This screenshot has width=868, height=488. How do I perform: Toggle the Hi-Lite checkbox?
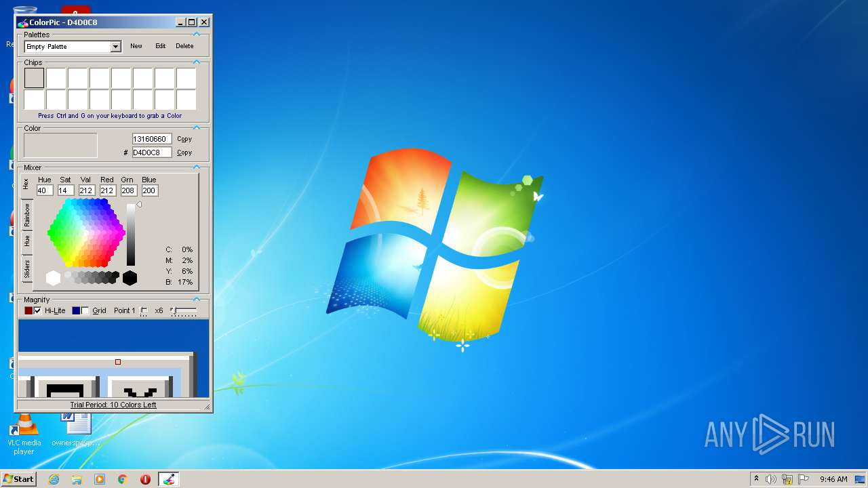tap(38, 310)
